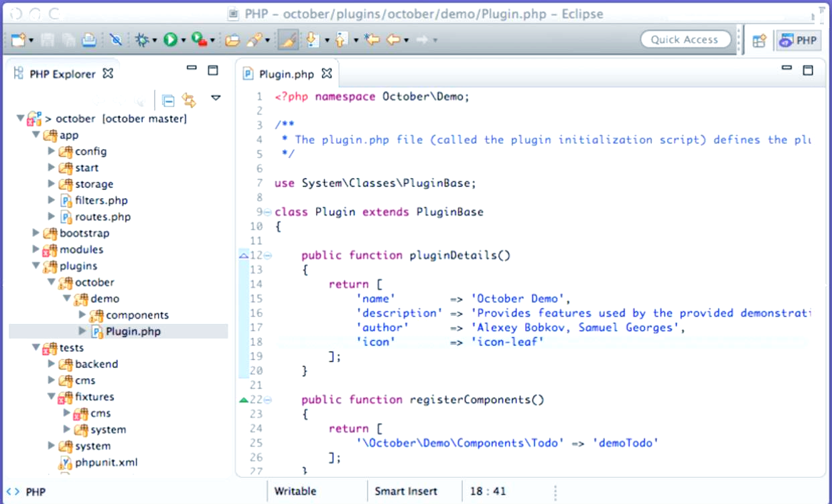Image resolution: width=832 pixels, height=504 pixels.
Task: Fold the class Plugin code block
Action: (268, 212)
